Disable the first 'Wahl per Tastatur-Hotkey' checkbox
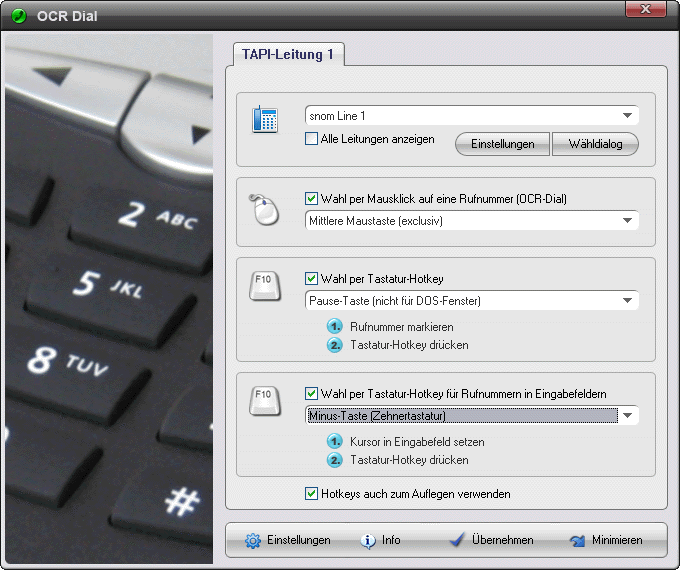 [312, 278]
